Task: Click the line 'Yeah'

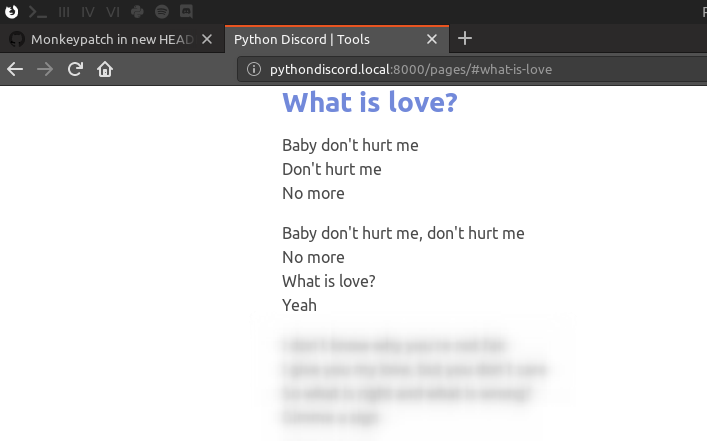Action: (299, 305)
